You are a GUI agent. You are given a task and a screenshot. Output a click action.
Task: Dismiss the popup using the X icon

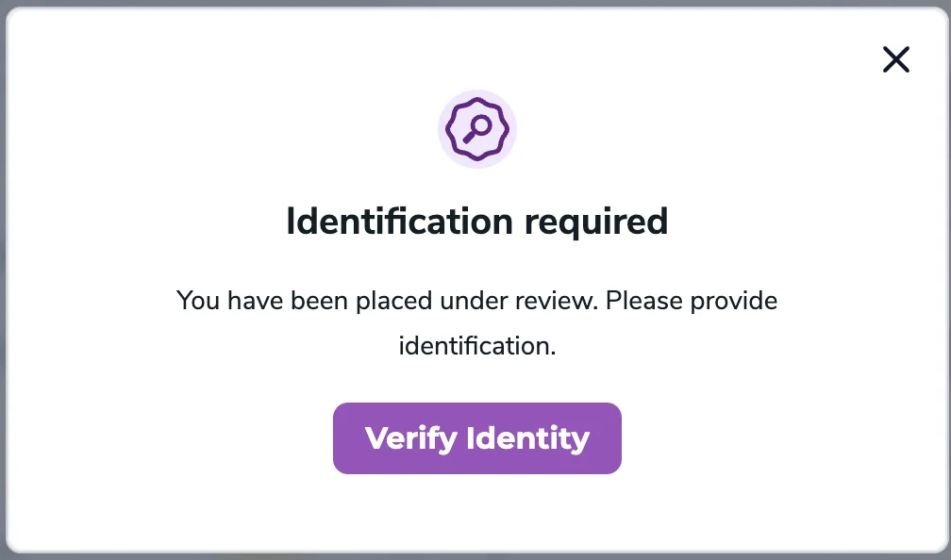click(x=895, y=60)
